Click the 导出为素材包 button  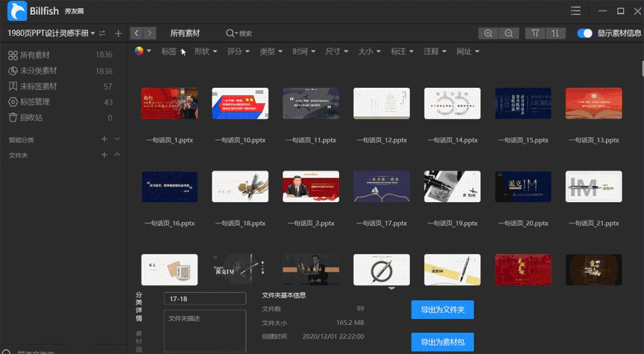click(442, 341)
